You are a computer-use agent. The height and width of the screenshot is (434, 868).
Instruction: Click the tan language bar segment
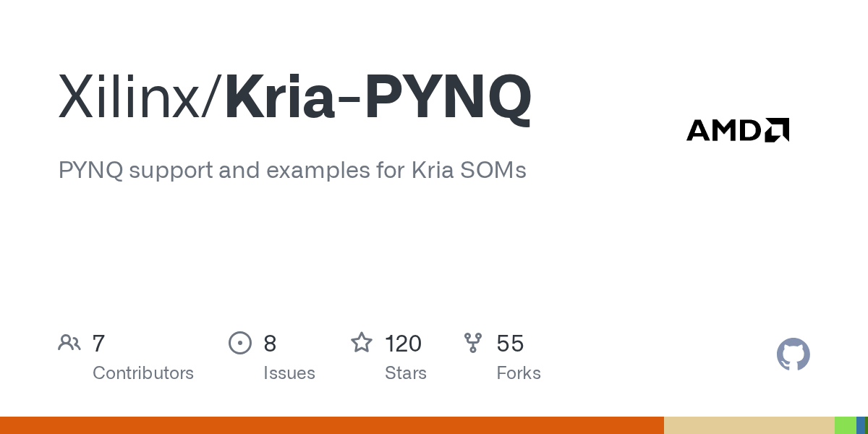tap(749, 425)
